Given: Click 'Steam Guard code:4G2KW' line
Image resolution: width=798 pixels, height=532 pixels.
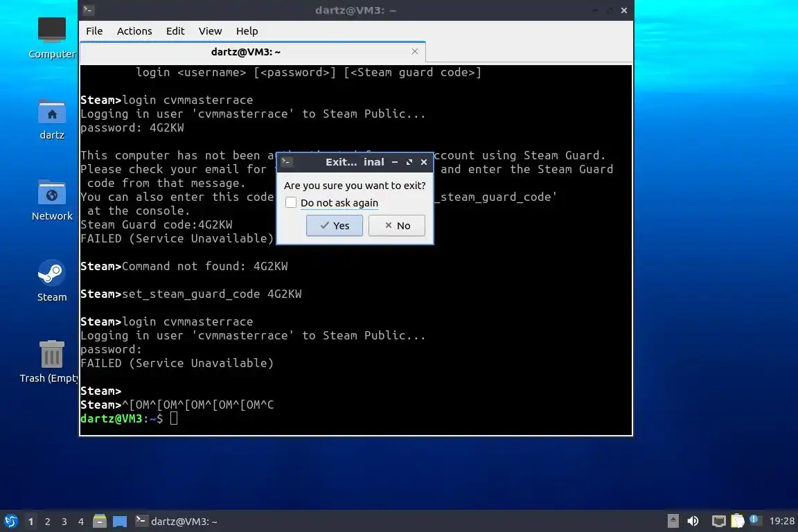Looking at the screenshot, I should click(157, 224).
